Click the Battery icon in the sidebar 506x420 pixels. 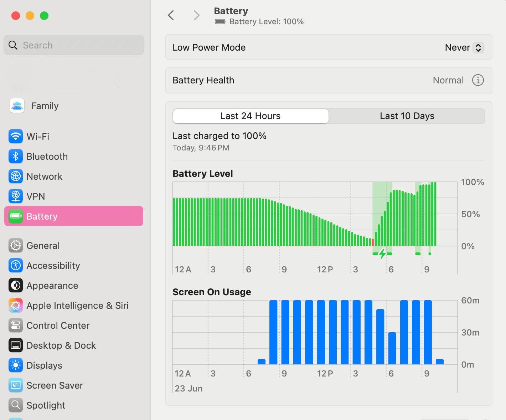[15, 216]
